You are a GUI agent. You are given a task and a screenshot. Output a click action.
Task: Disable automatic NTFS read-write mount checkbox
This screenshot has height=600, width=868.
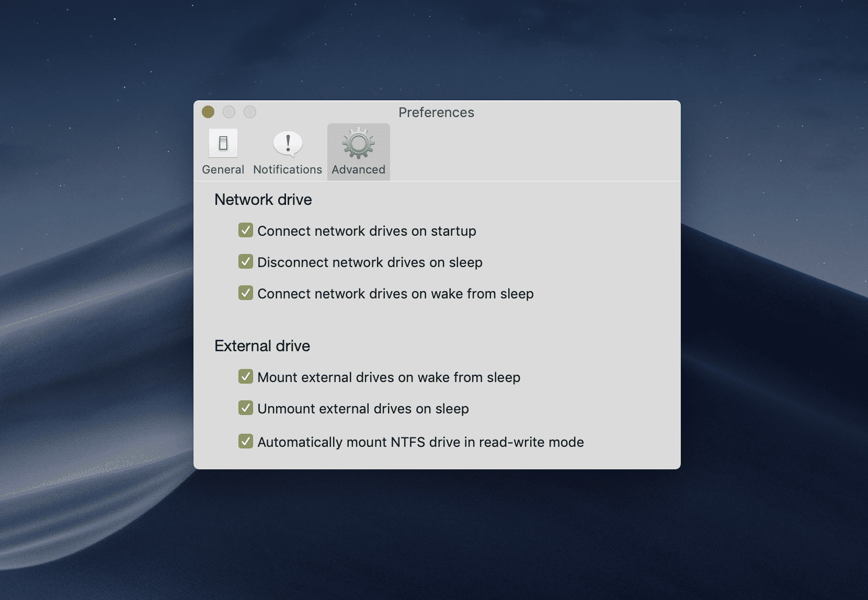(x=246, y=442)
